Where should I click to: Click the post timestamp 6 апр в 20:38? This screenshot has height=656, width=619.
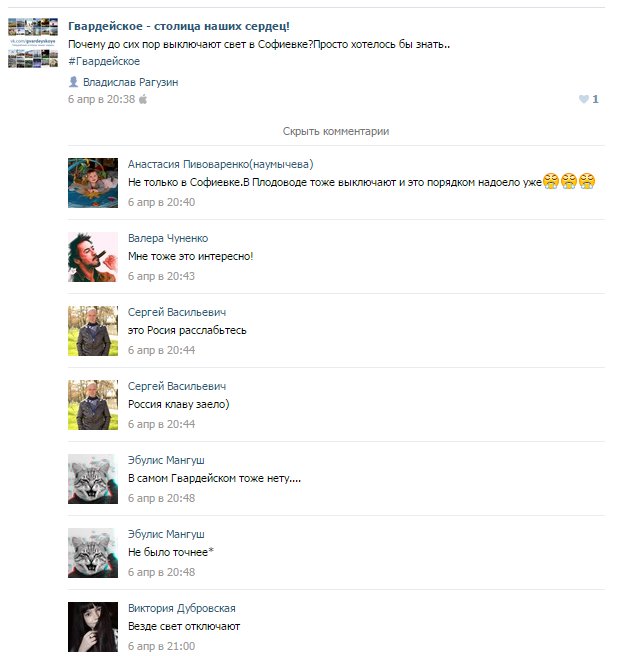click(102, 99)
